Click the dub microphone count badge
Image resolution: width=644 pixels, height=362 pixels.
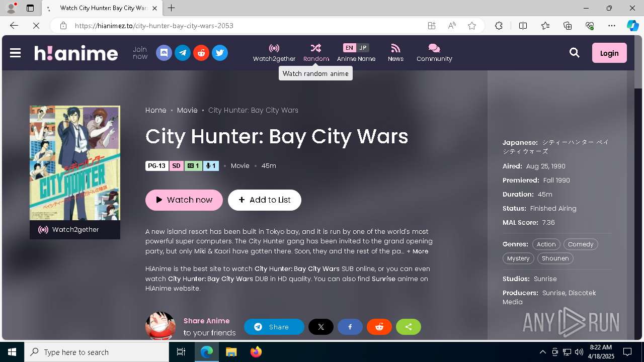[x=211, y=166]
